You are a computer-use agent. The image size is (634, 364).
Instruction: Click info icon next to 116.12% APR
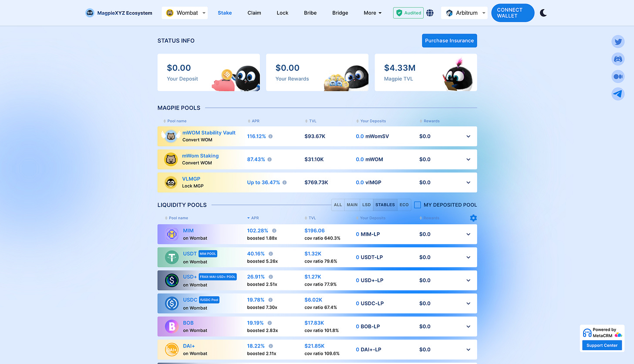pos(270,137)
